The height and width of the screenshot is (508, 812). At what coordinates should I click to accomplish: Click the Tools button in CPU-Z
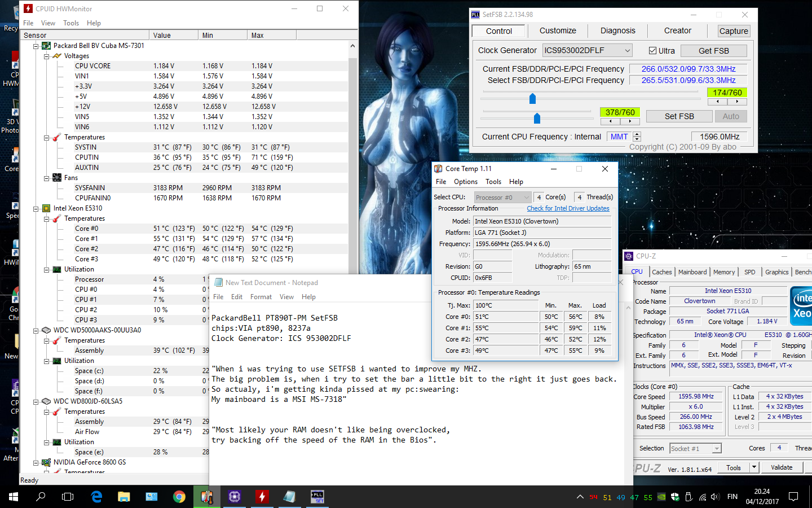point(734,467)
